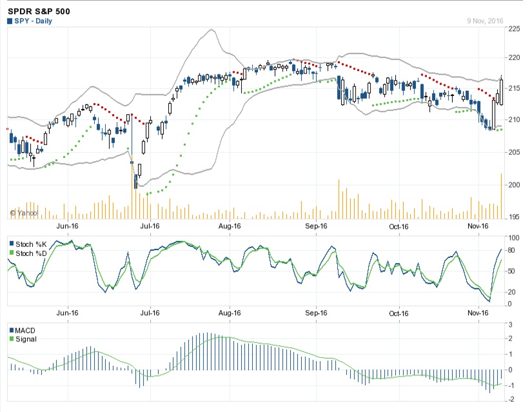Viewport: 532px width, 412px height.
Task: Click the last candlestick on the price chart
Action: (x=502, y=92)
